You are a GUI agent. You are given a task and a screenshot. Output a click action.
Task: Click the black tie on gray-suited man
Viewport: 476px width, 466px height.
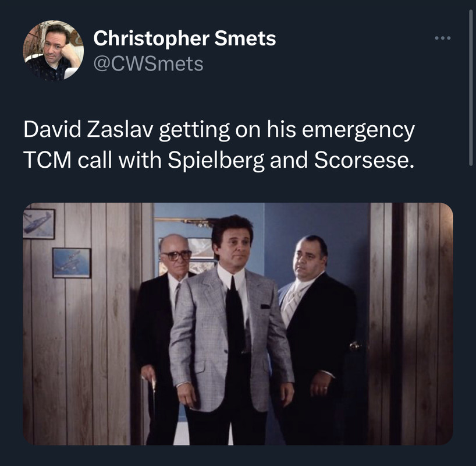tap(235, 319)
